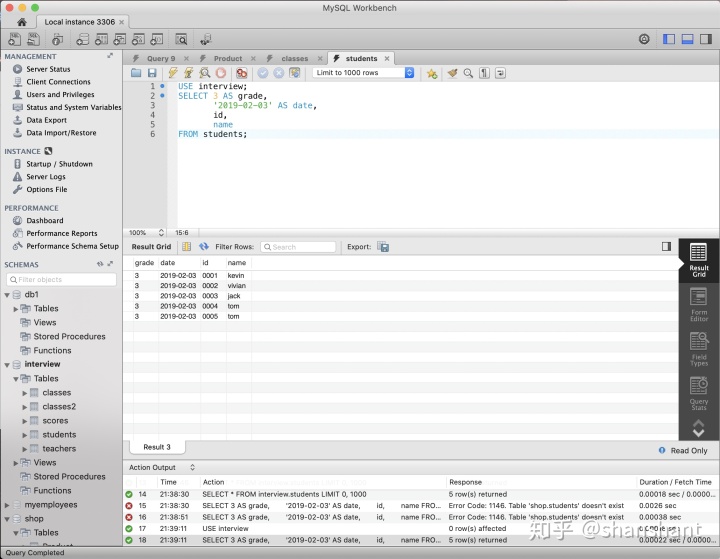
Task: Open the Inspector for selected object
Action: pyautogui.click(x=57, y=40)
